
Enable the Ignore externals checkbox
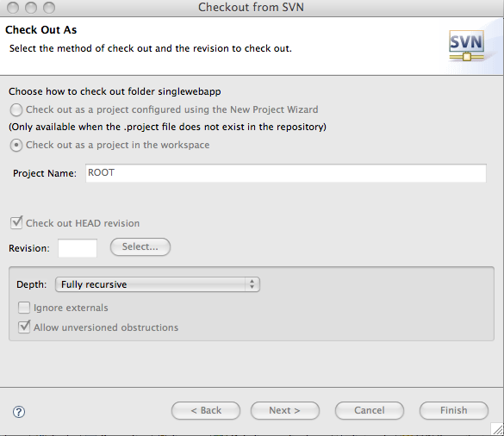click(x=24, y=308)
